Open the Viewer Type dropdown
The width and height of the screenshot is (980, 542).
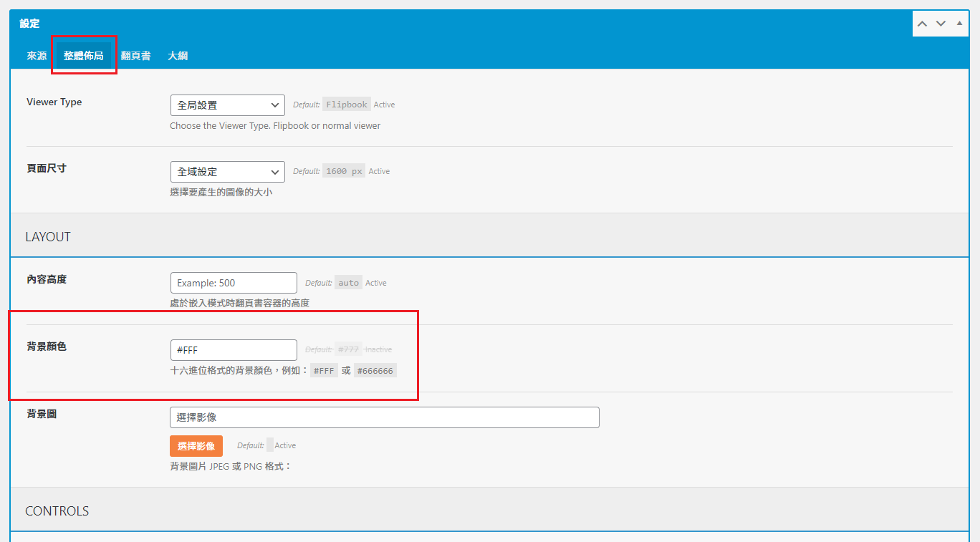(x=227, y=105)
